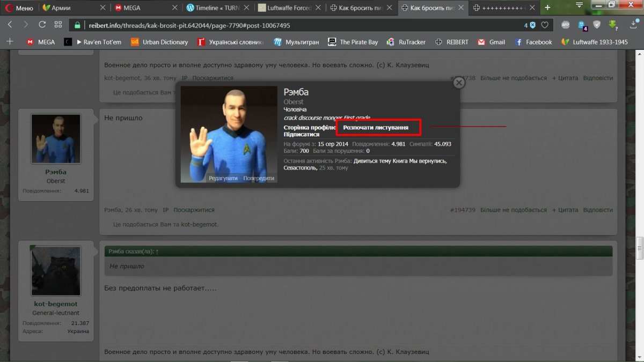Viewport: 644px width, 362px height.
Task: Click the Підписатися link in the popup
Action: 302,135
